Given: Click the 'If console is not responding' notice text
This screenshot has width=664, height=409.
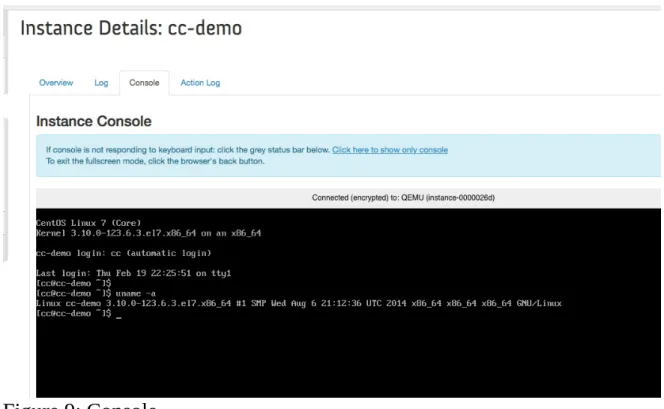Looking at the screenshot, I should (x=188, y=150).
